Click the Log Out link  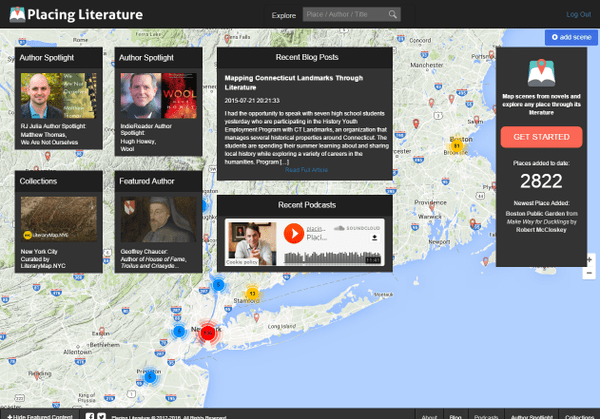tap(578, 15)
